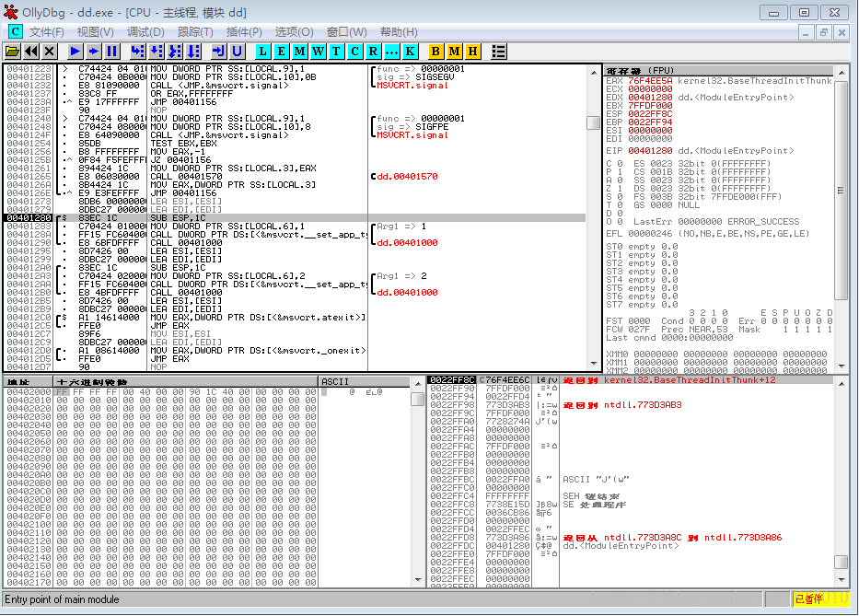Open the Call stack via K
The image size is (859, 616).
coord(410,52)
